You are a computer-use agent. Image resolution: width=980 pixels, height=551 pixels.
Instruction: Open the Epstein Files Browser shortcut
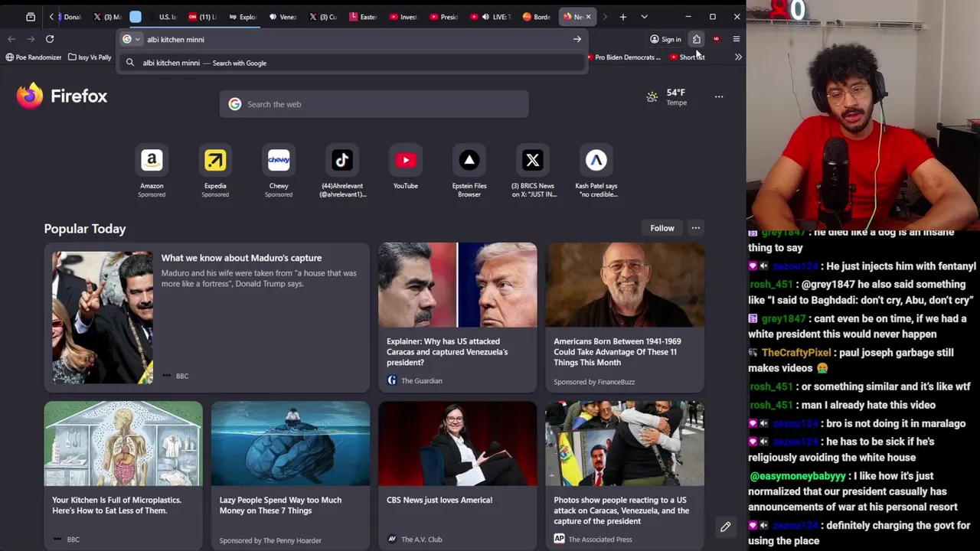469,169
